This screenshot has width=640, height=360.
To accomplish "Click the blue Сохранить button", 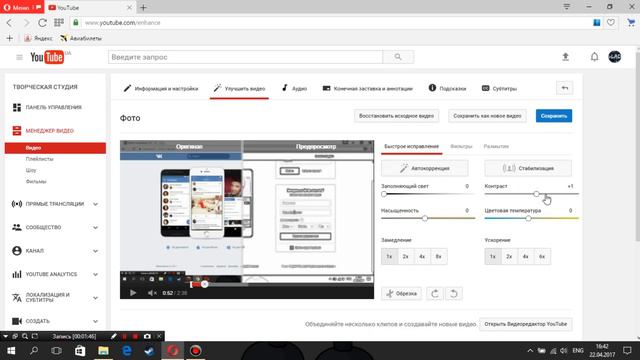I will [554, 116].
